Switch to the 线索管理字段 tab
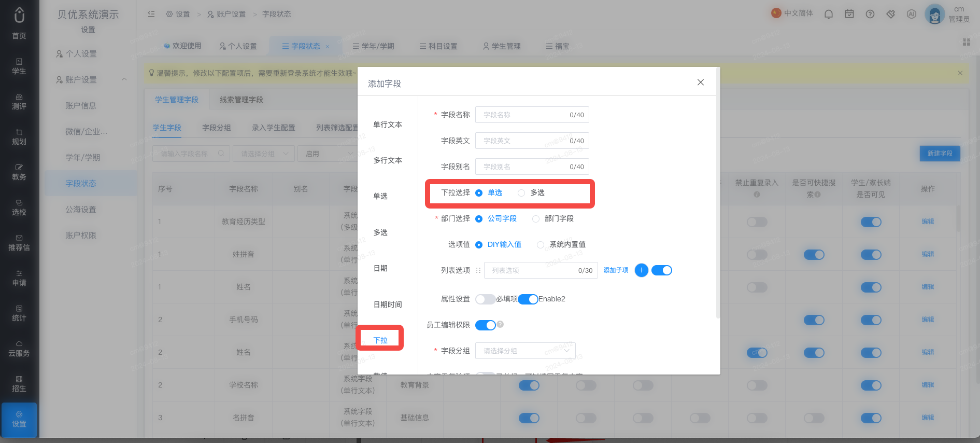 coord(242,100)
